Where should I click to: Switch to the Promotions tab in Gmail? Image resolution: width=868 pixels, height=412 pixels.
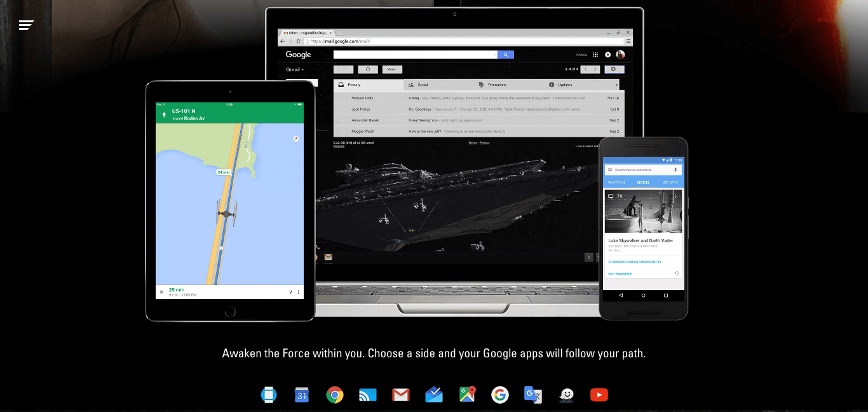coord(497,85)
